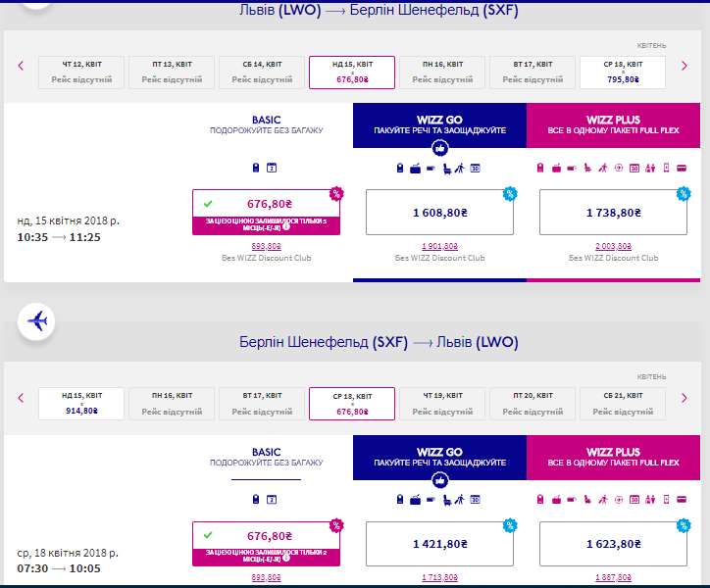Click the blue percent badge on the 1 623,80₴ fare

[x=685, y=525]
